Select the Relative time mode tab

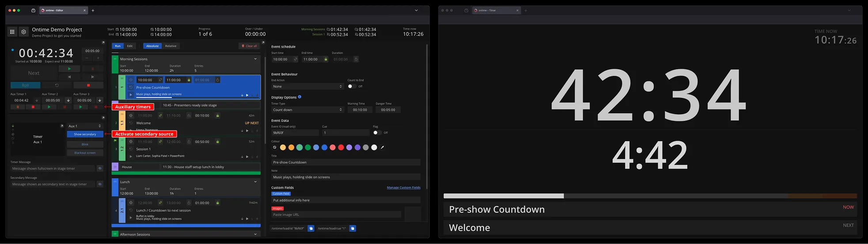pyautogui.click(x=171, y=46)
